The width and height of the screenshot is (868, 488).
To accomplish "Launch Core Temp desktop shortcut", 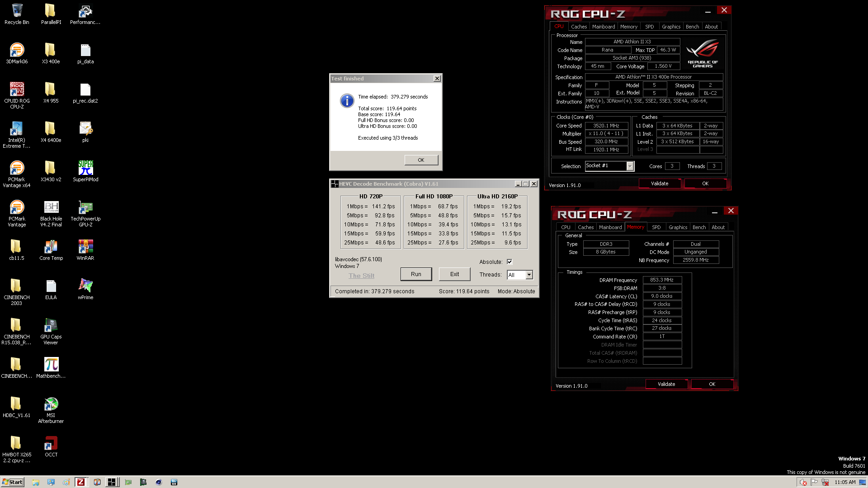I will pyautogui.click(x=51, y=250).
